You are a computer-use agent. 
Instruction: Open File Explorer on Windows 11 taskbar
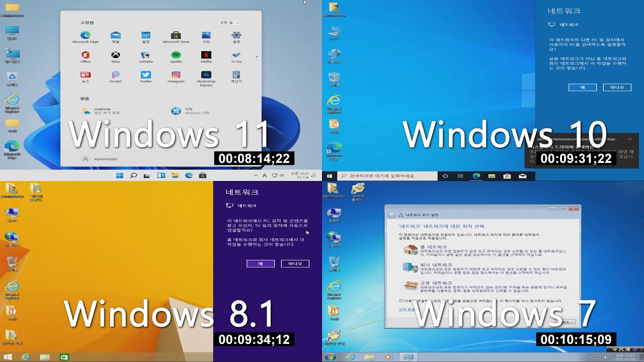click(175, 175)
